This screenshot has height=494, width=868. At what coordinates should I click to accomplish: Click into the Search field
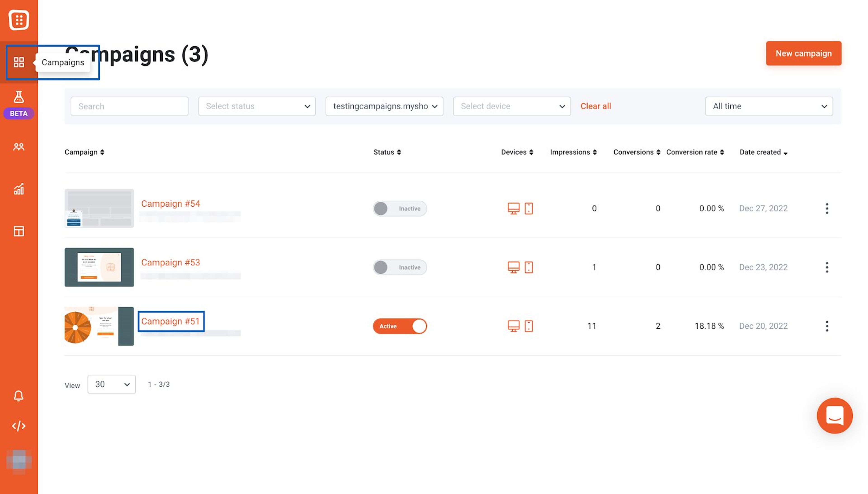pos(129,106)
